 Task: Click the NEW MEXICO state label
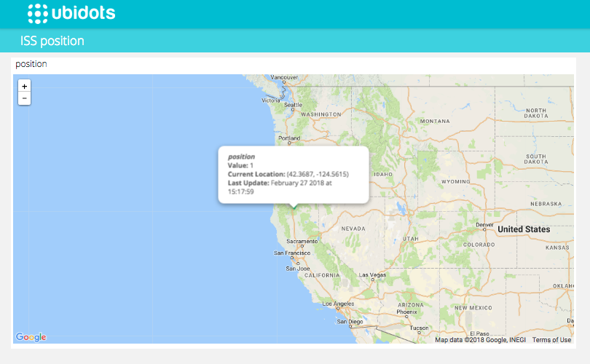click(473, 308)
